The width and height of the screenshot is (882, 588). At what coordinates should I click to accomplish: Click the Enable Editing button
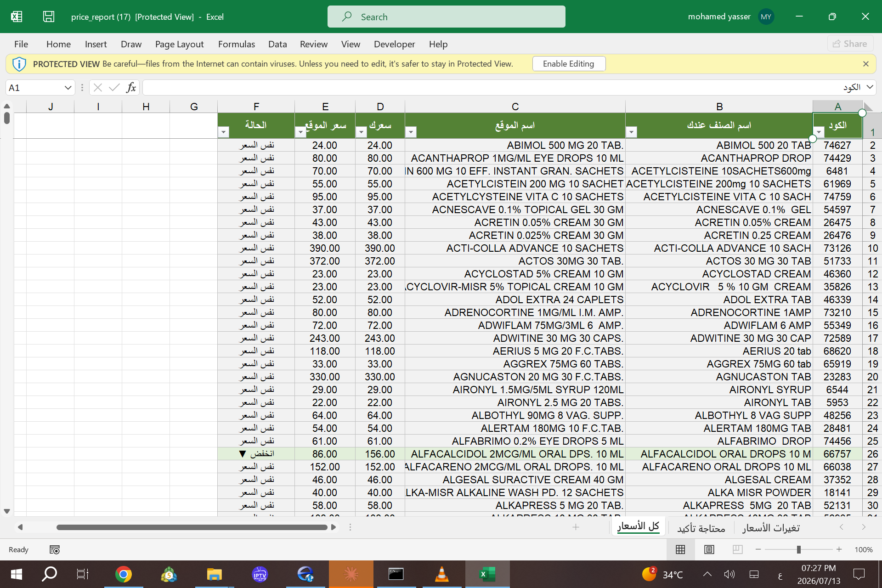[569, 64]
